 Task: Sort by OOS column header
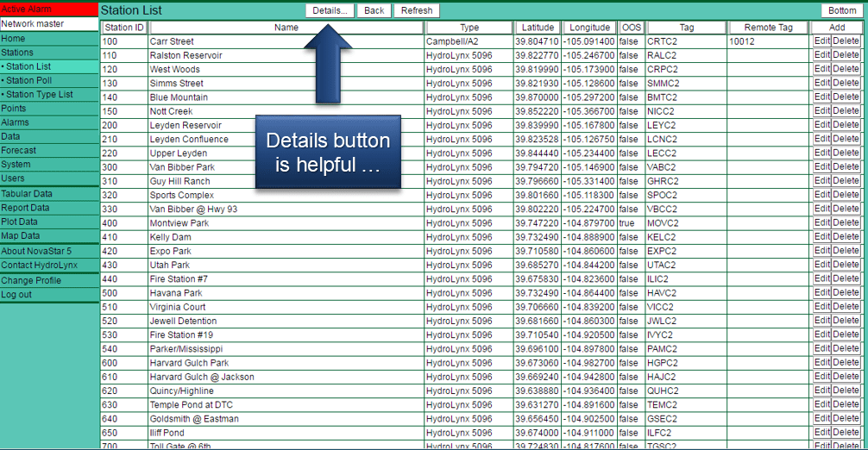(631, 27)
